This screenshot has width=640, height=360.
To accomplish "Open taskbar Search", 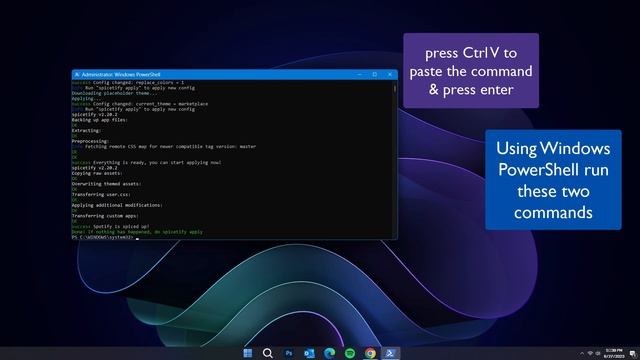I will tap(268, 353).
